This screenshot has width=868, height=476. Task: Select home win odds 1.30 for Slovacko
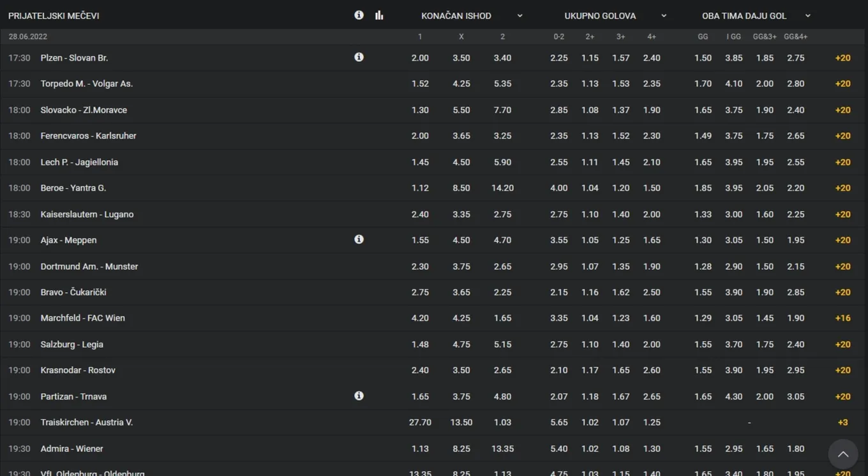tap(420, 110)
